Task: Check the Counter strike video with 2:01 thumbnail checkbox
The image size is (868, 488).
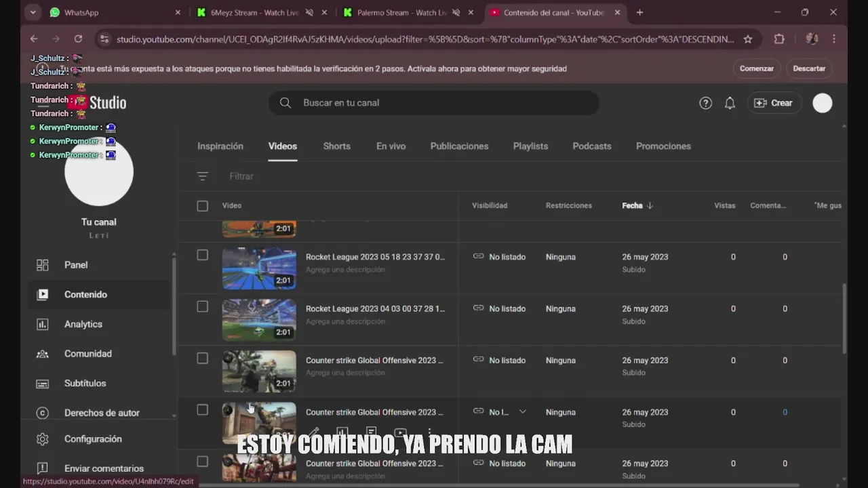Action: coord(202,358)
